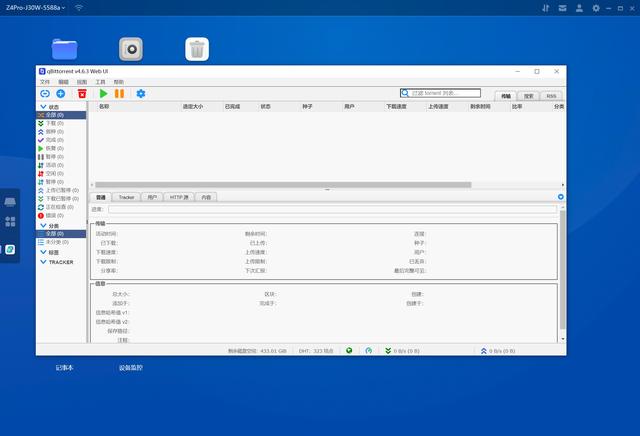Click the details panel vertical scrollbar
The height and width of the screenshot is (436, 640).
tap(563, 269)
